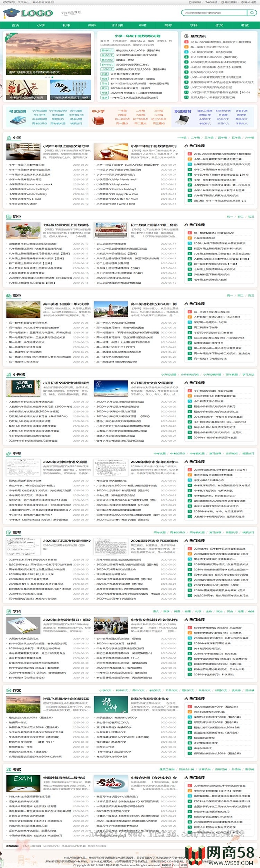
Task: Open the 最近更新 top link
Action: tap(229, 2)
